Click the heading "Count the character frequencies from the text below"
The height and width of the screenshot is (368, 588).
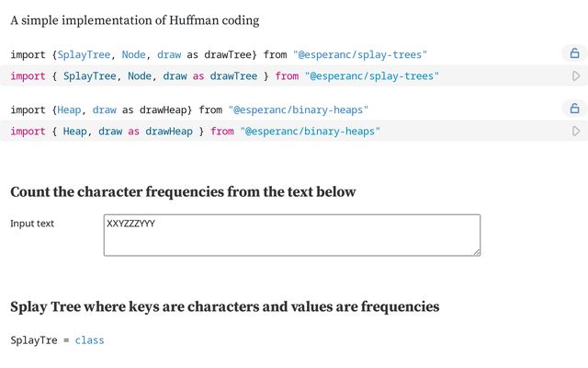pos(183,192)
